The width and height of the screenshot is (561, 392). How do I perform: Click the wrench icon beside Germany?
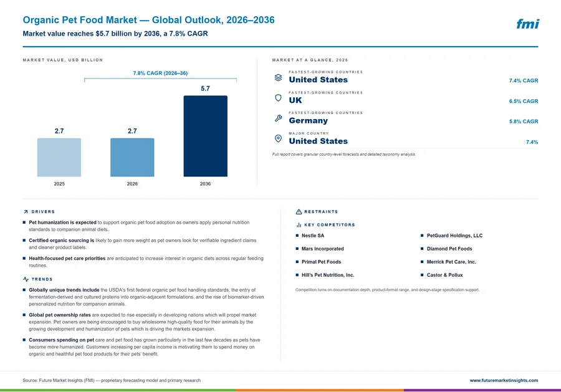279,118
